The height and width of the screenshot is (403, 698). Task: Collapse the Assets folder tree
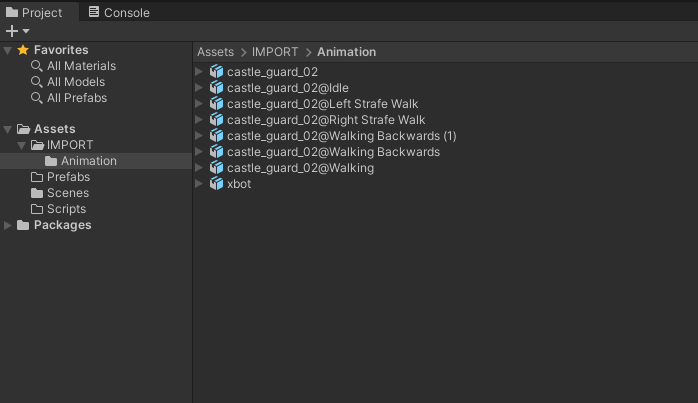(x=9, y=129)
